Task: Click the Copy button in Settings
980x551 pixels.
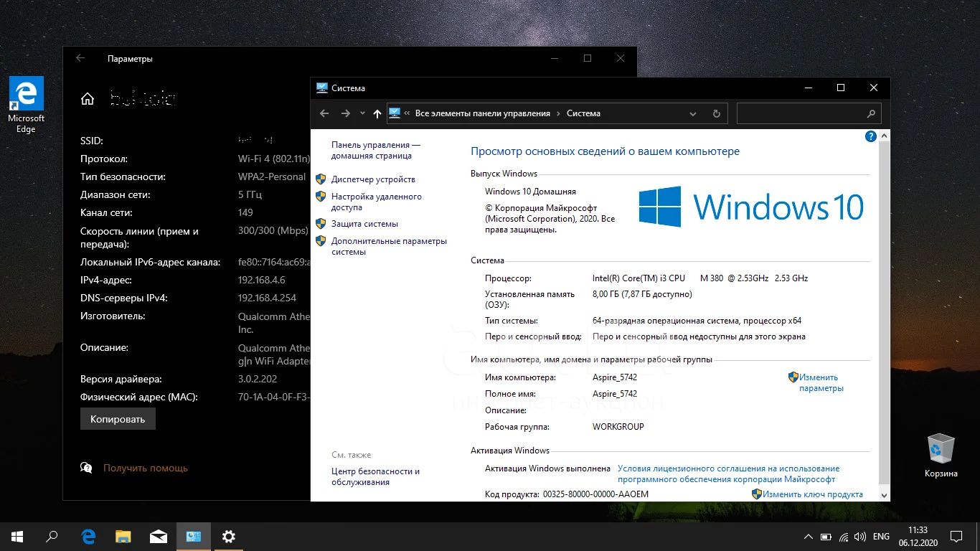Action: pyautogui.click(x=118, y=419)
